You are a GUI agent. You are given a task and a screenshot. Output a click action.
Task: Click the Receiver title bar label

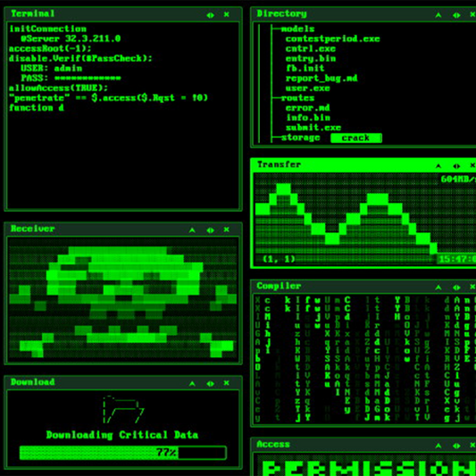(x=32, y=229)
